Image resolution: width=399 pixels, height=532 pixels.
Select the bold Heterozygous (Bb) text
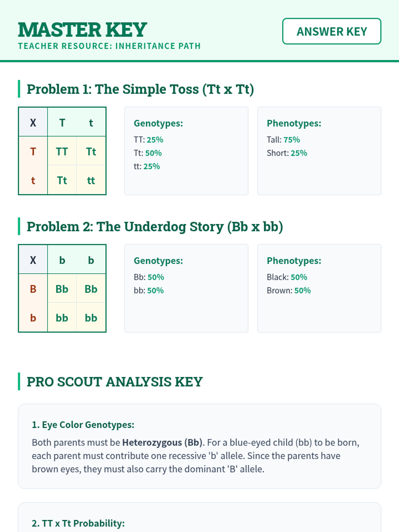(162, 443)
